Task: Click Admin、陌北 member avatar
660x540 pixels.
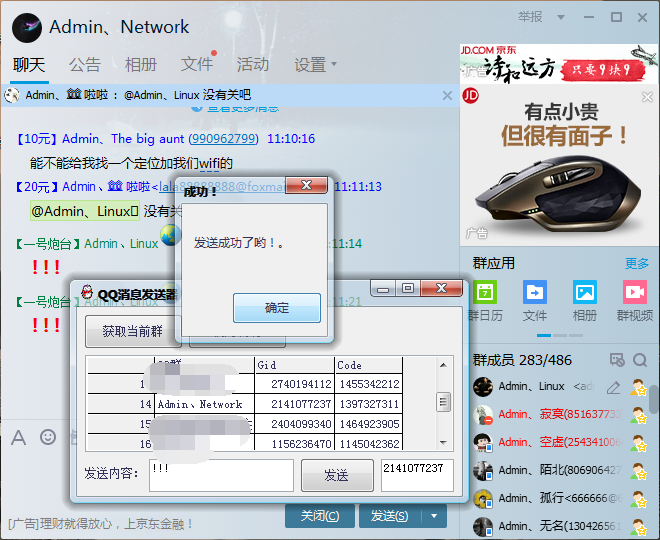Action: pyautogui.click(x=483, y=471)
